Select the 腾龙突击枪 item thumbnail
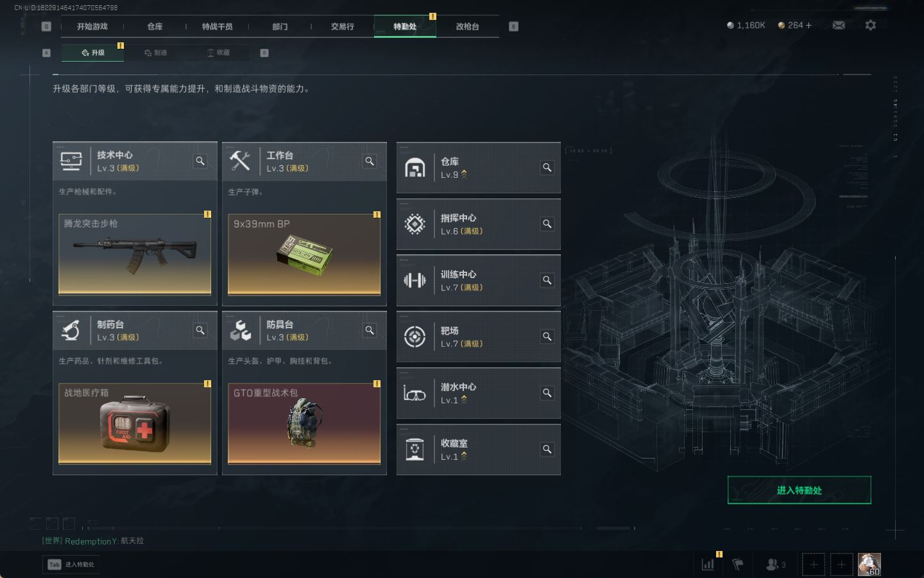The height and width of the screenshot is (578, 924). point(135,254)
